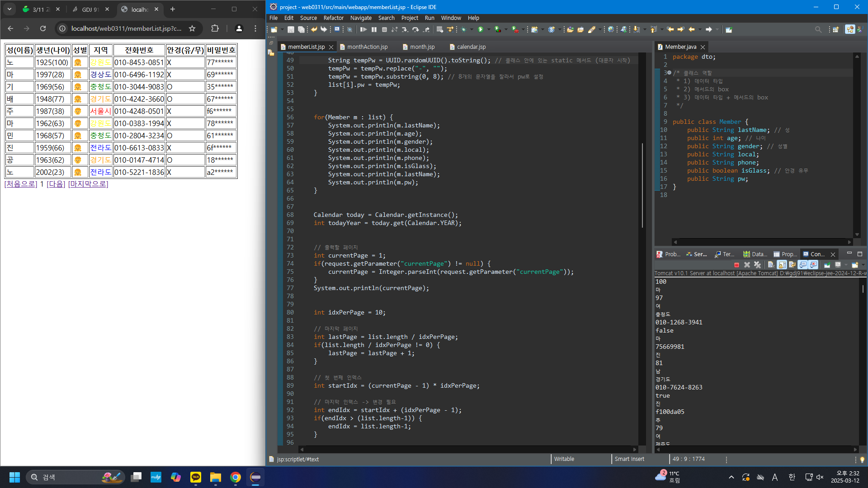Toggle Word Wrap in the console toolbar
This screenshot has height=488, width=868.
(792, 265)
